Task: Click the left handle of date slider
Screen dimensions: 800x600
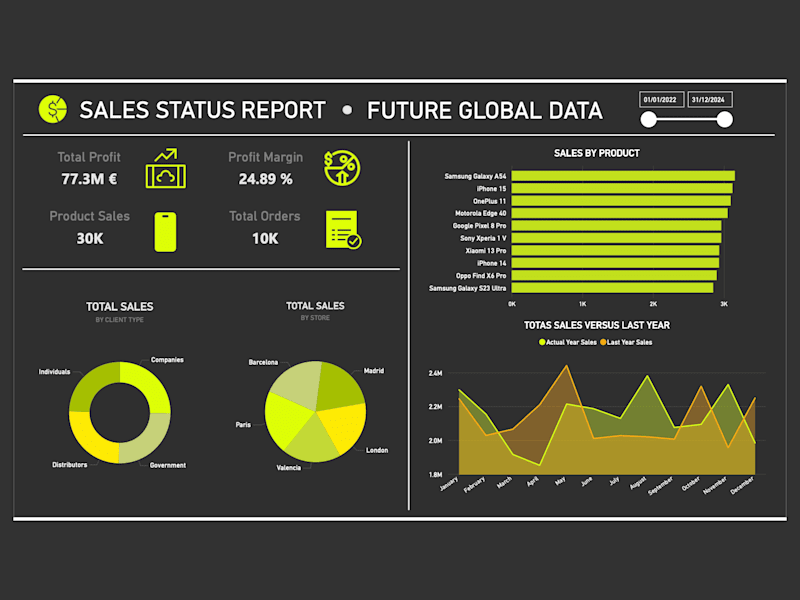Action: click(x=648, y=120)
